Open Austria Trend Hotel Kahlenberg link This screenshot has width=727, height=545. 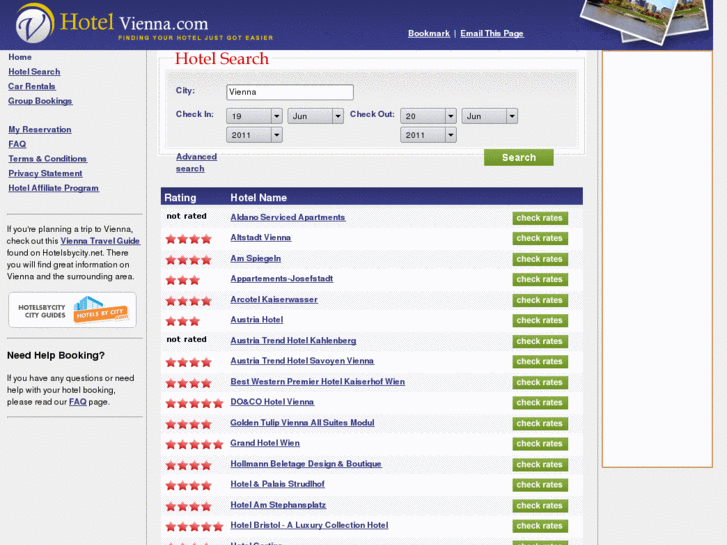pos(293,340)
